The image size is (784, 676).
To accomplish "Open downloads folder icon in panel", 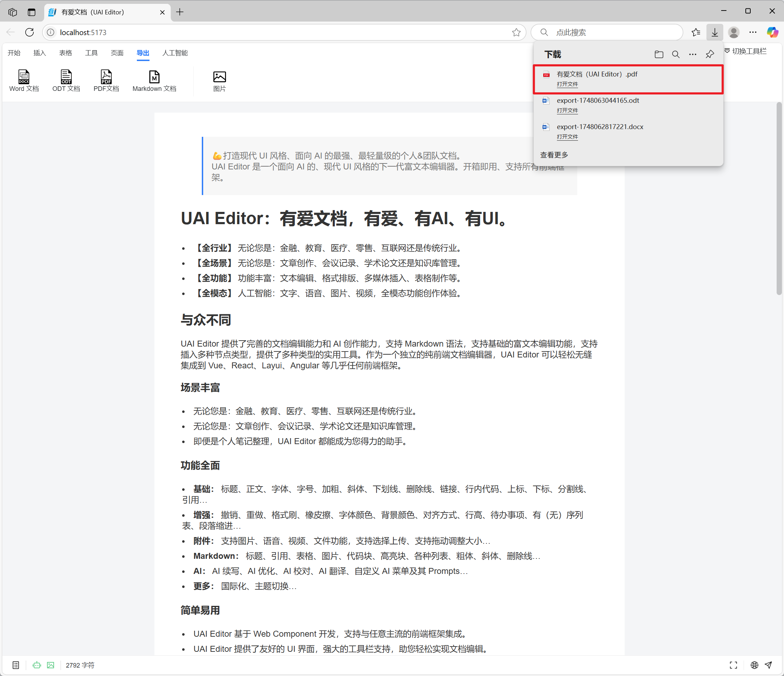I will (659, 54).
